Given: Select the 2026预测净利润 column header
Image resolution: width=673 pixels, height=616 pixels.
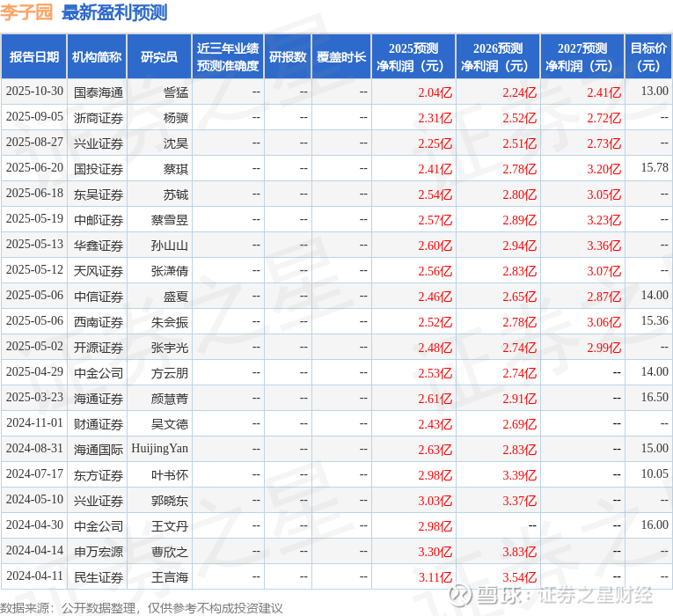Looking at the screenshot, I should coord(498,56).
